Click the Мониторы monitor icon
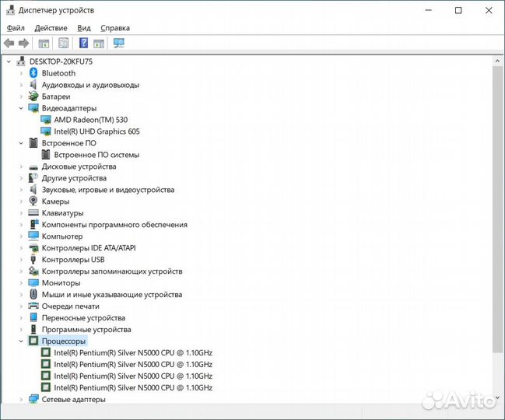 [33, 283]
